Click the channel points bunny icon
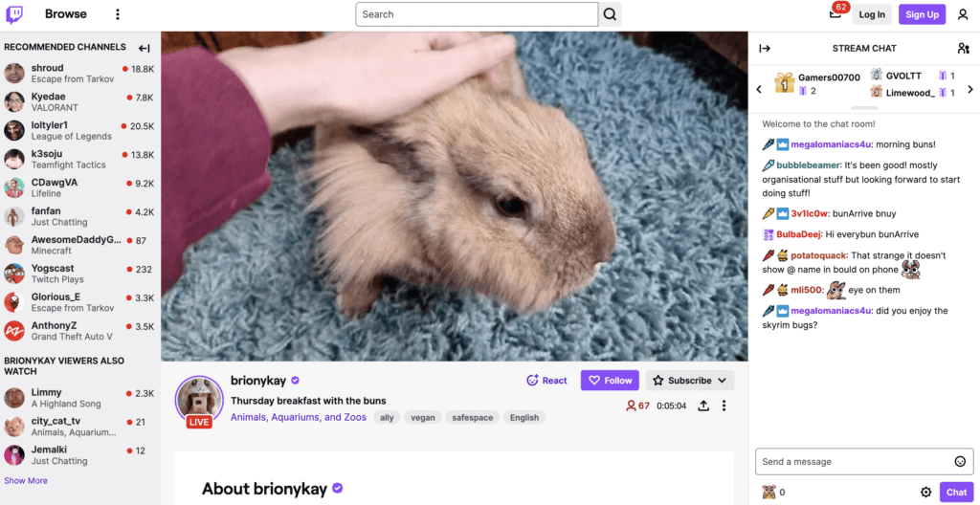The height and width of the screenshot is (505, 980). click(768, 492)
